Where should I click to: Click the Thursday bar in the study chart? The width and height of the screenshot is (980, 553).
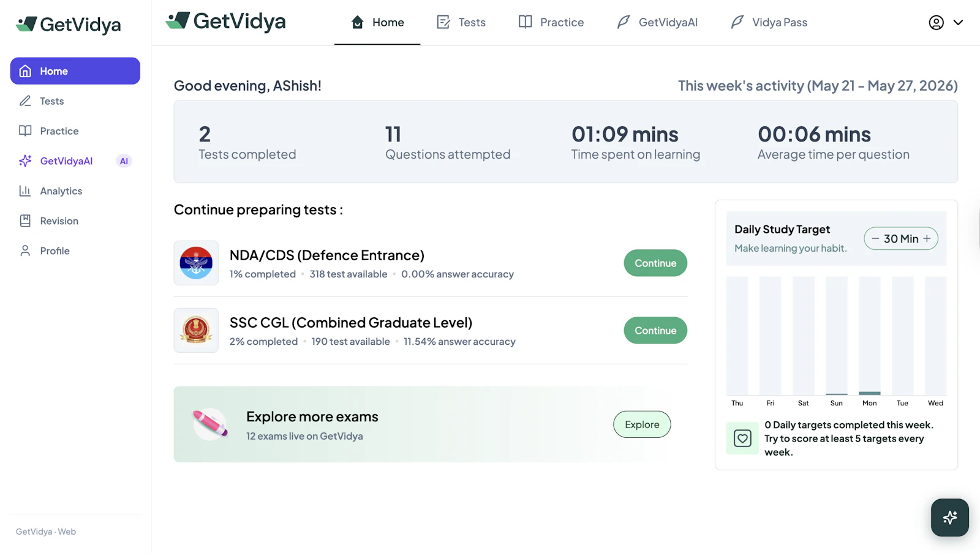click(737, 336)
